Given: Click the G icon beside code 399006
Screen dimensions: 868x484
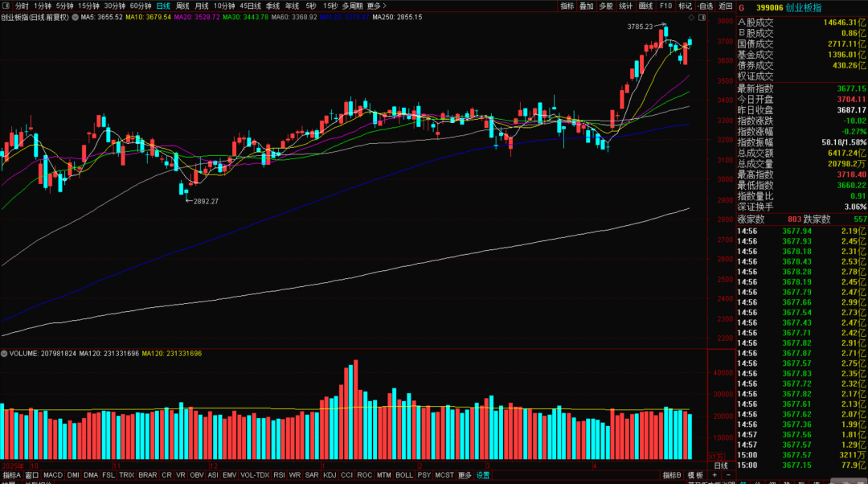Looking at the screenshot, I should [742, 6].
